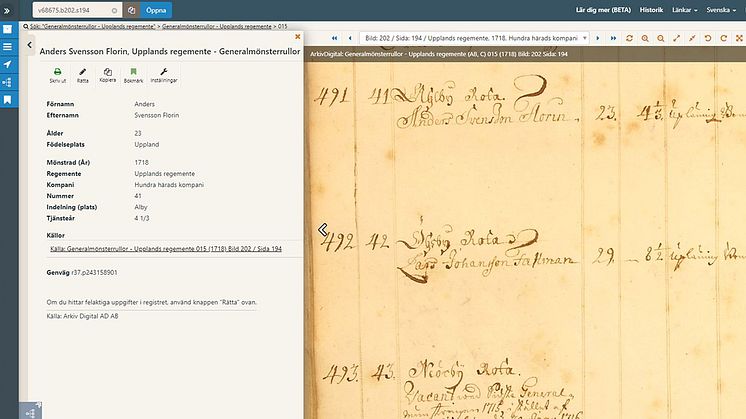Zoom in on the document image

(x=645, y=38)
